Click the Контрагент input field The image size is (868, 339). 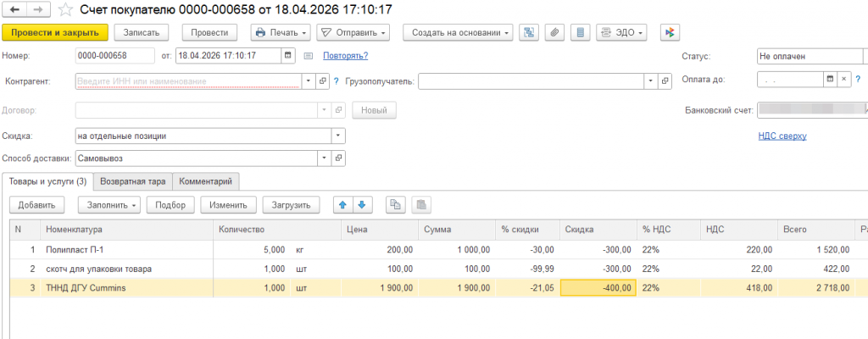188,81
